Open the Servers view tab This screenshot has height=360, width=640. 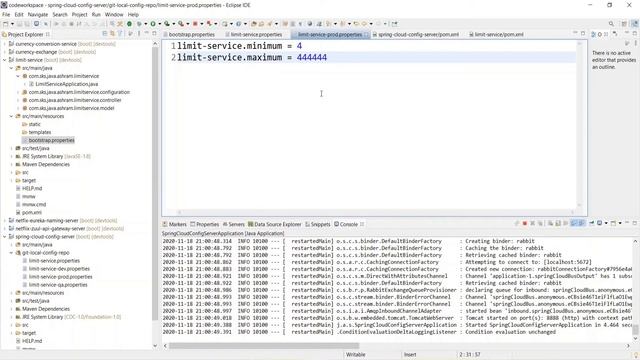click(233, 224)
